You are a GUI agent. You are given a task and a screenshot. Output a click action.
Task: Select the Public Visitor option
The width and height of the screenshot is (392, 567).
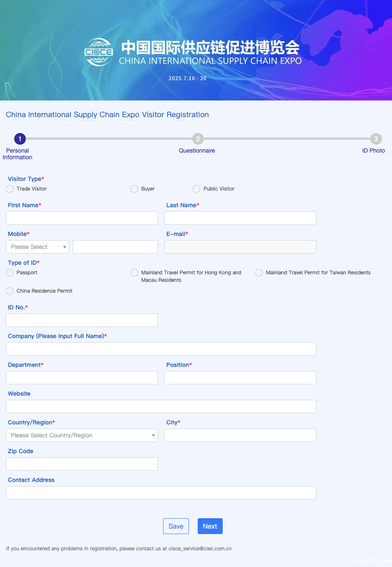point(196,189)
